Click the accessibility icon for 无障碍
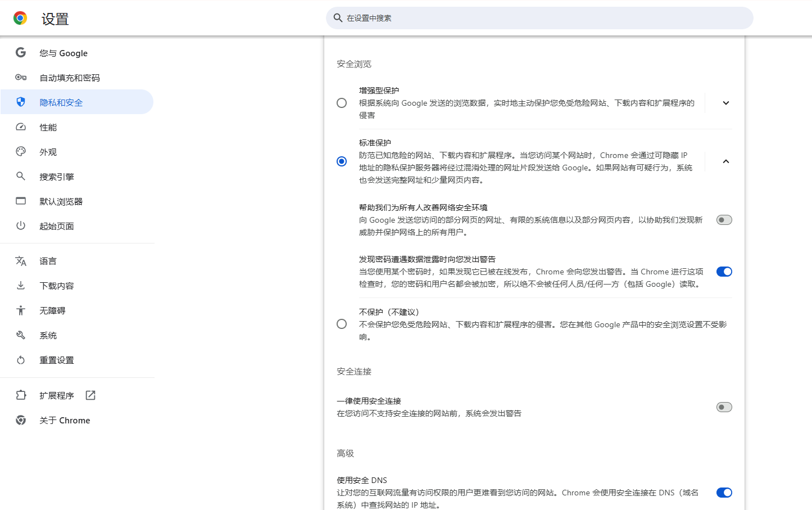 (21, 310)
